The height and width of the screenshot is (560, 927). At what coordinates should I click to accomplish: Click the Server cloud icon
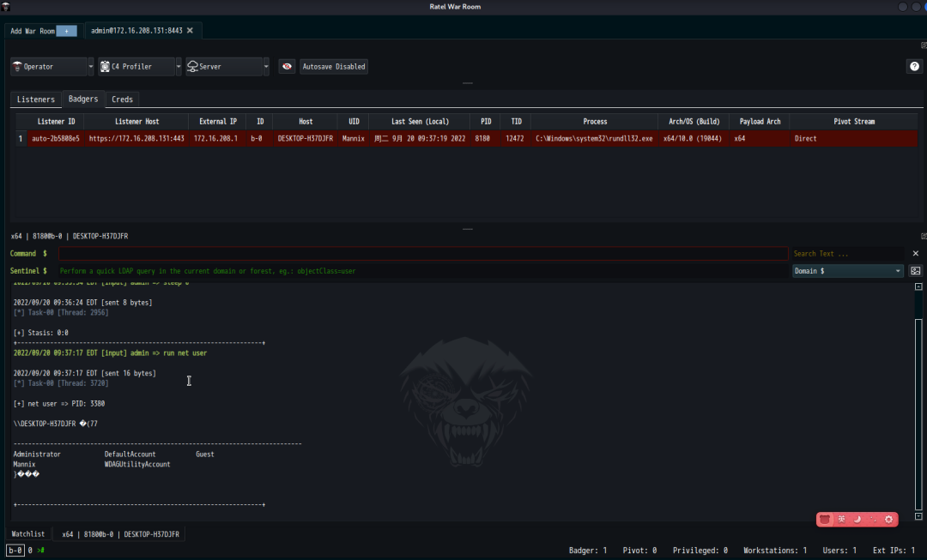[193, 67]
